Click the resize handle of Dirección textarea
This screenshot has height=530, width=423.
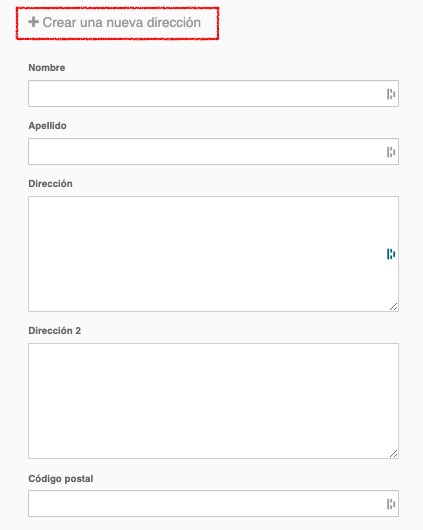tap(394, 307)
